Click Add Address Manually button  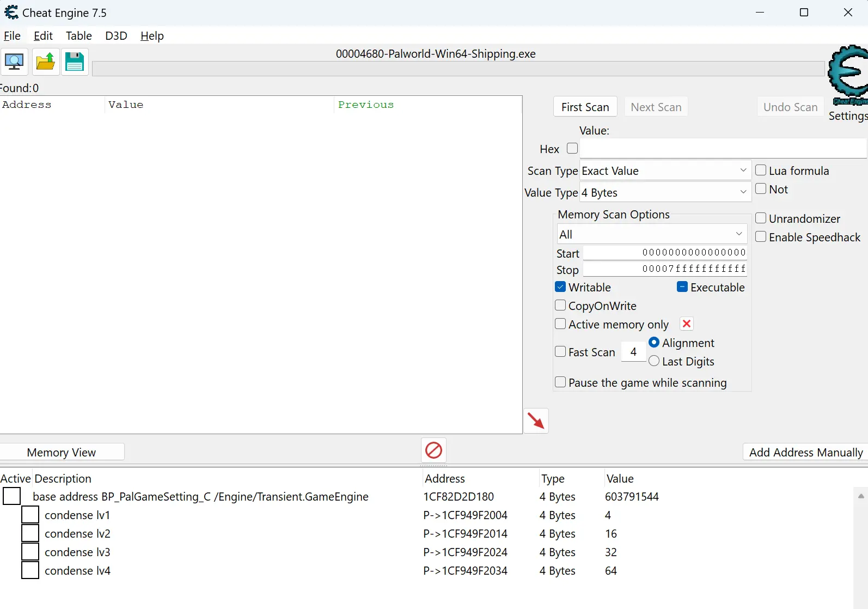tap(805, 452)
